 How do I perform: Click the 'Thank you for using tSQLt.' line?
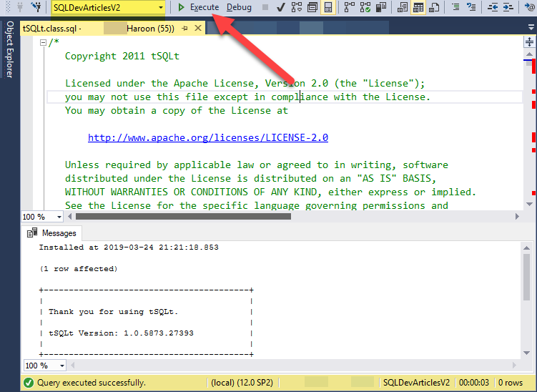coord(114,312)
